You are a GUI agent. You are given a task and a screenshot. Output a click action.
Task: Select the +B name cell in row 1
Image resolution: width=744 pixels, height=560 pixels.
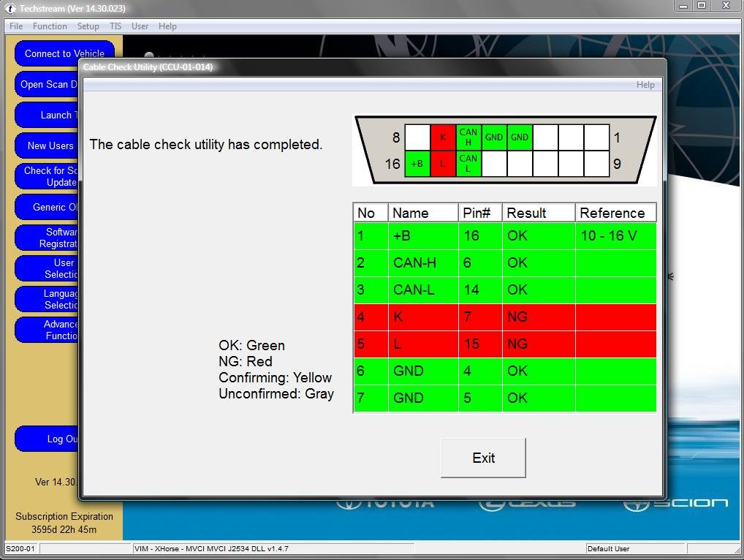point(423,236)
